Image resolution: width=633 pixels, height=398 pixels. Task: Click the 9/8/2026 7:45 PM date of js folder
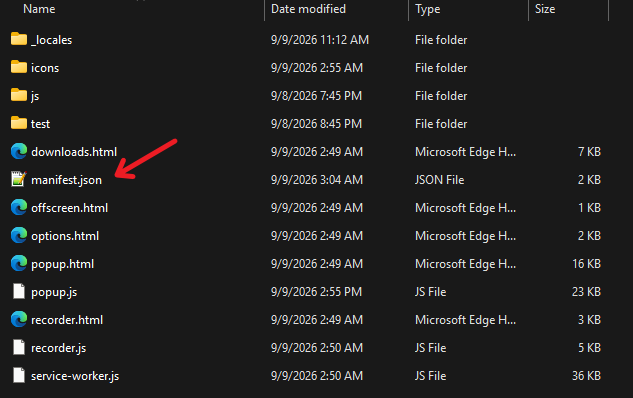click(316, 96)
